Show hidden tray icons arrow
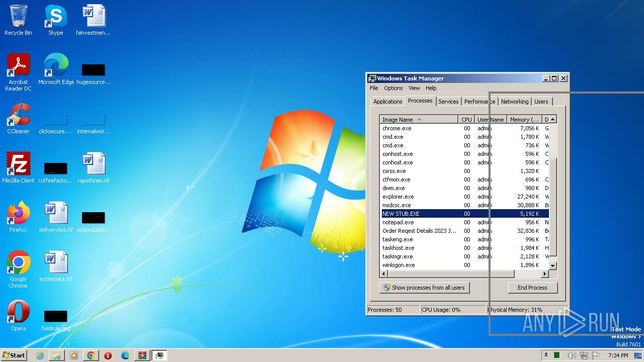Screen dimensions: 644x362 point(546,355)
